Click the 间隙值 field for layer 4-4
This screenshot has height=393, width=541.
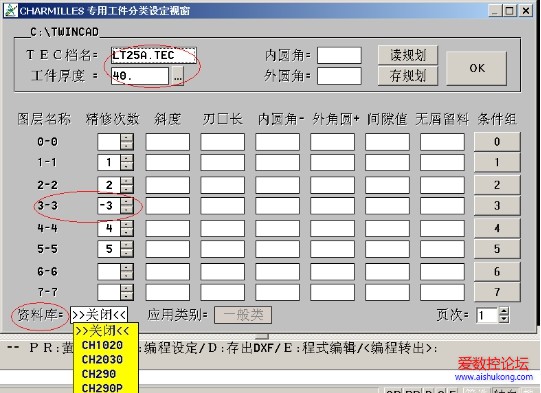387,228
